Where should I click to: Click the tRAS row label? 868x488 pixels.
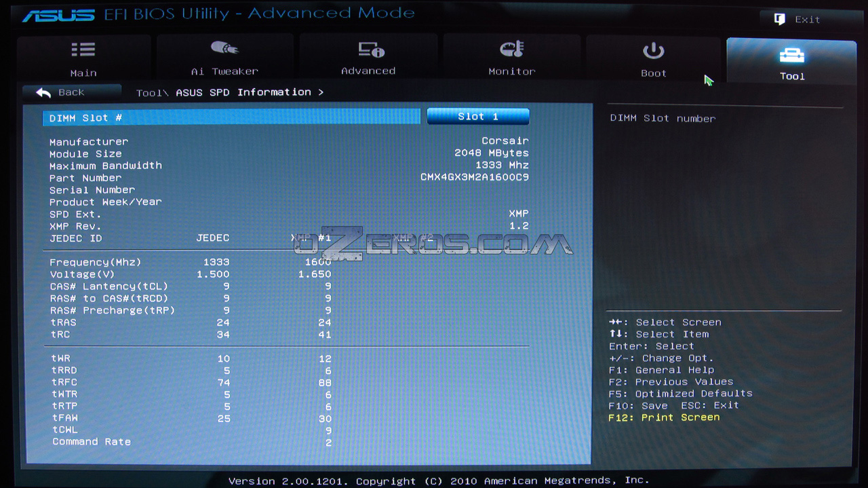tap(63, 323)
